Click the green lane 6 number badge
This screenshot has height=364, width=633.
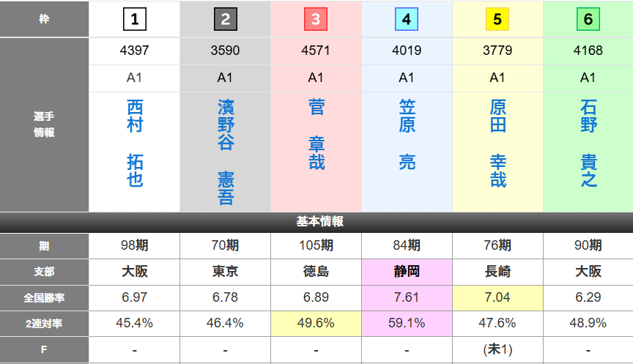point(588,19)
